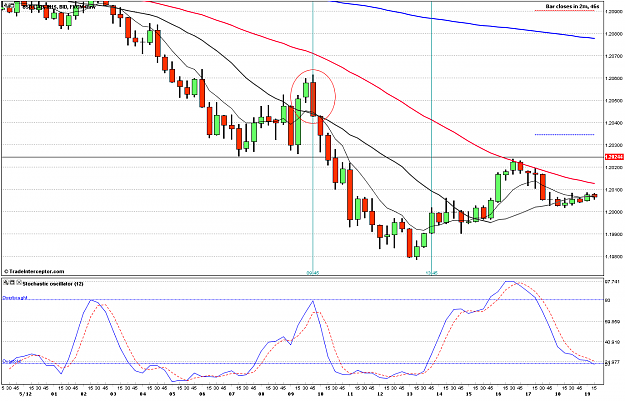Click the 20.977 oscillator axis value

point(612,362)
